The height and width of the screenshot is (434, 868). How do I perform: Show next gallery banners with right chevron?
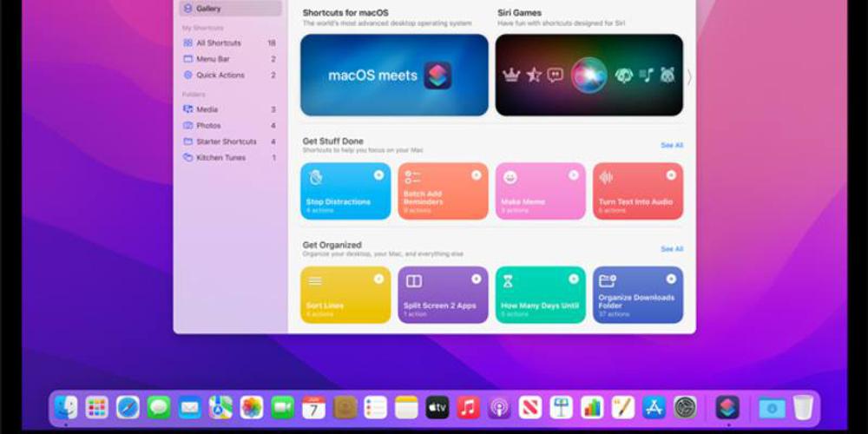689,77
